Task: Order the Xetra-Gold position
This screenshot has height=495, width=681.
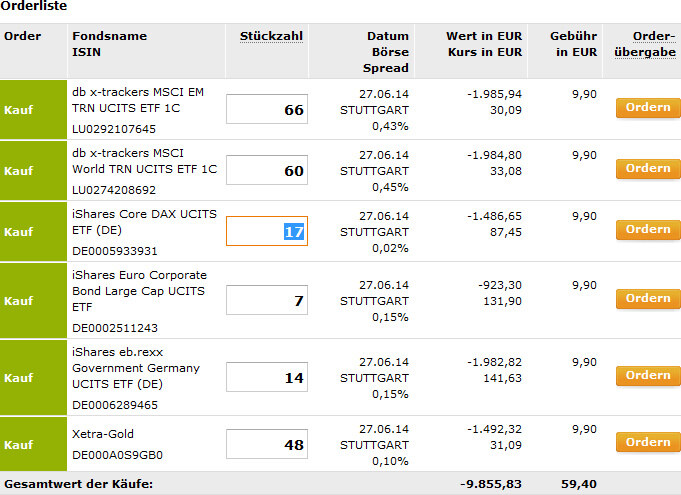Action: click(647, 442)
